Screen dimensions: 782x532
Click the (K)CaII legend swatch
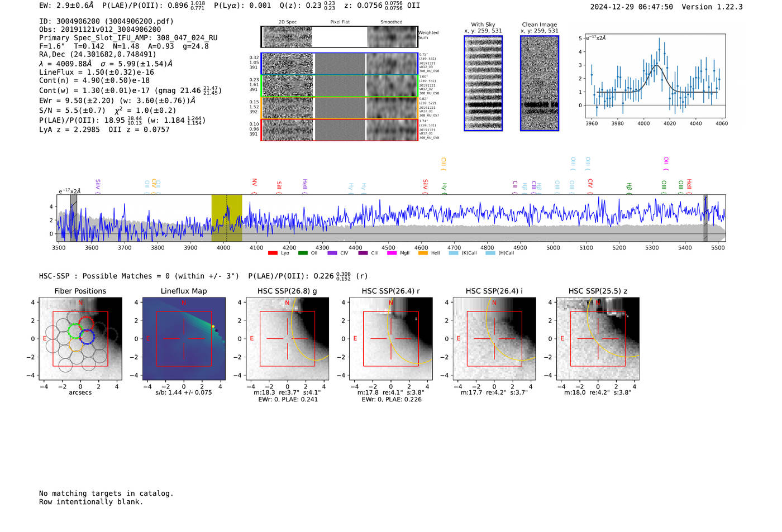(x=454, y=253)
